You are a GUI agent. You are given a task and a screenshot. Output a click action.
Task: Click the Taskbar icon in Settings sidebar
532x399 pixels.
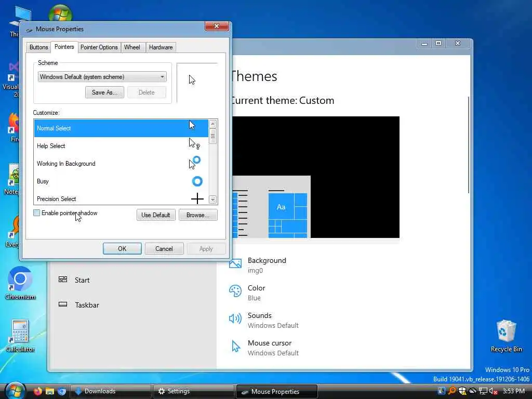click(x=63, y=304)
